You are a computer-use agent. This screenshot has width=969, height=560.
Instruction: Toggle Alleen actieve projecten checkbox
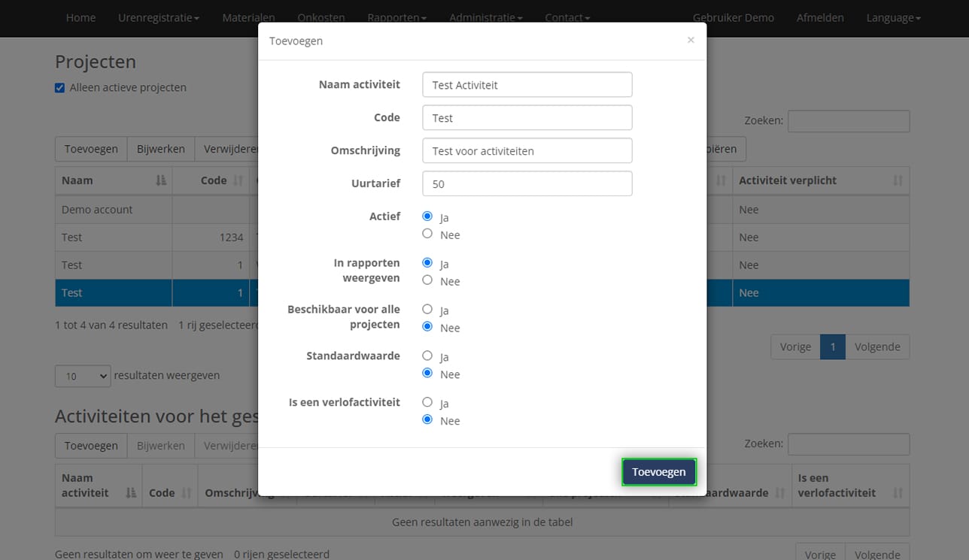point(60,88)
